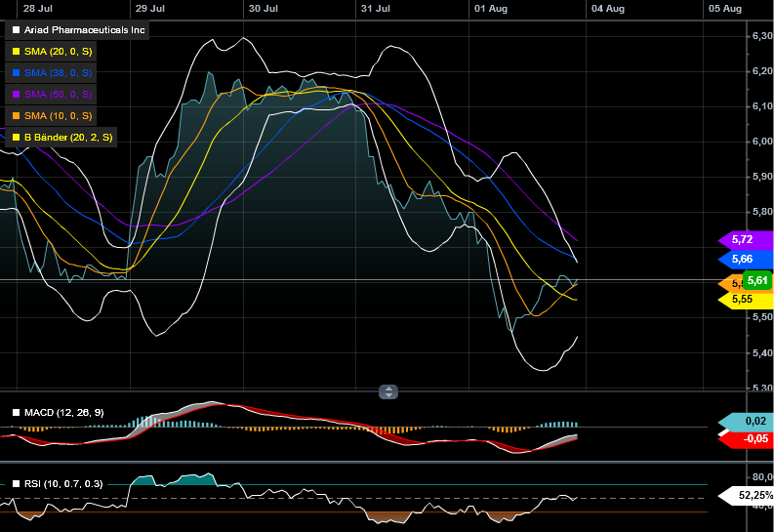Click the orange square next to SMA (10, 0, S)
The width and height of the screenshot is (774, 532).
click(15, 116)
